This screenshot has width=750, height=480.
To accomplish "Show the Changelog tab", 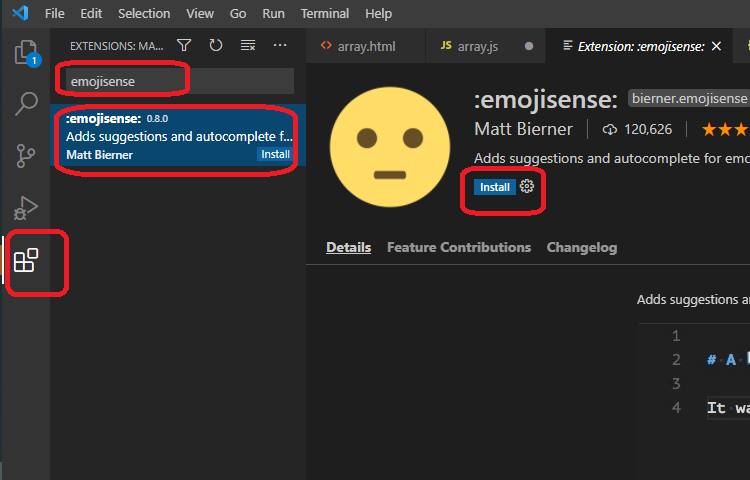I will [582, 247].
